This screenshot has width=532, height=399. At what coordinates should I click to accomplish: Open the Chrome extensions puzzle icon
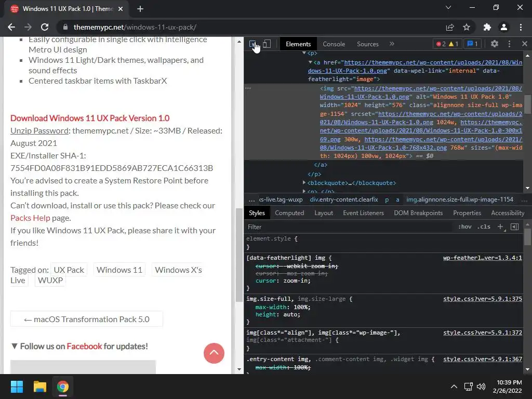click(x=487, y=27)
